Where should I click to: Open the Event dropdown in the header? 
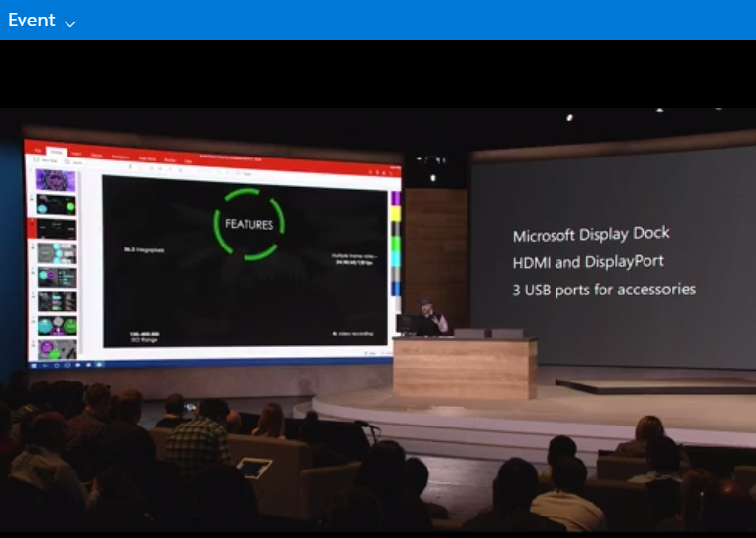point(42,21)
